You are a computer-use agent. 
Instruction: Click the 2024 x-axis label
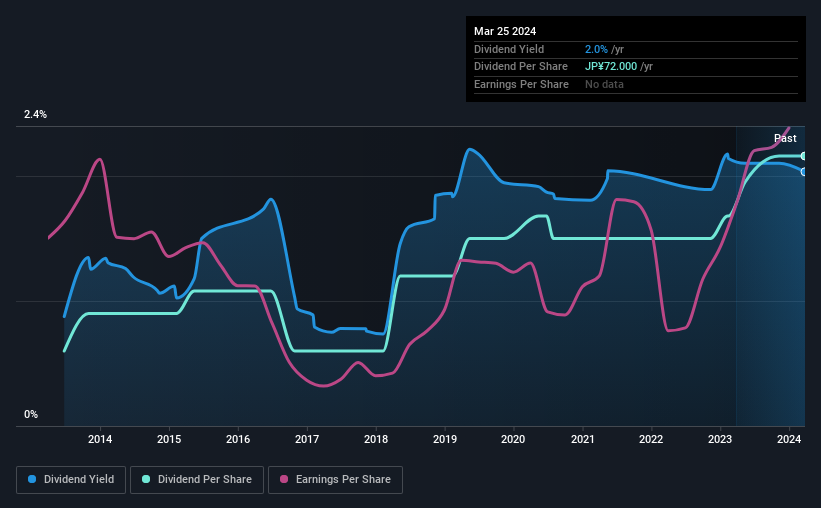(789, 439)
